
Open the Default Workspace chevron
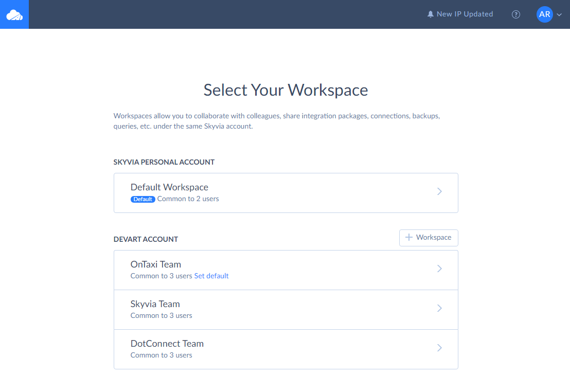pos(439,192)
